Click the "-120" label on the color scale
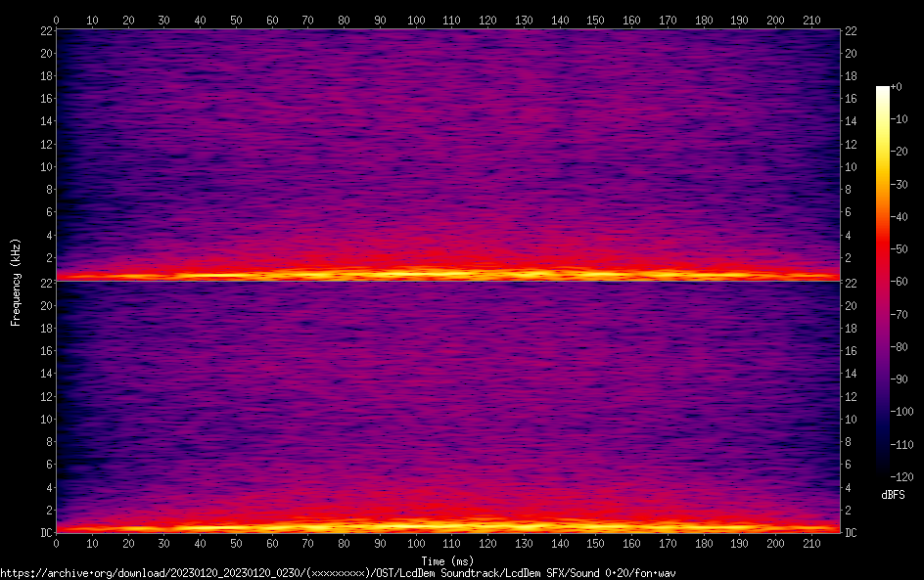This screenshot has width=924, height=580. (x=901, y=476)
